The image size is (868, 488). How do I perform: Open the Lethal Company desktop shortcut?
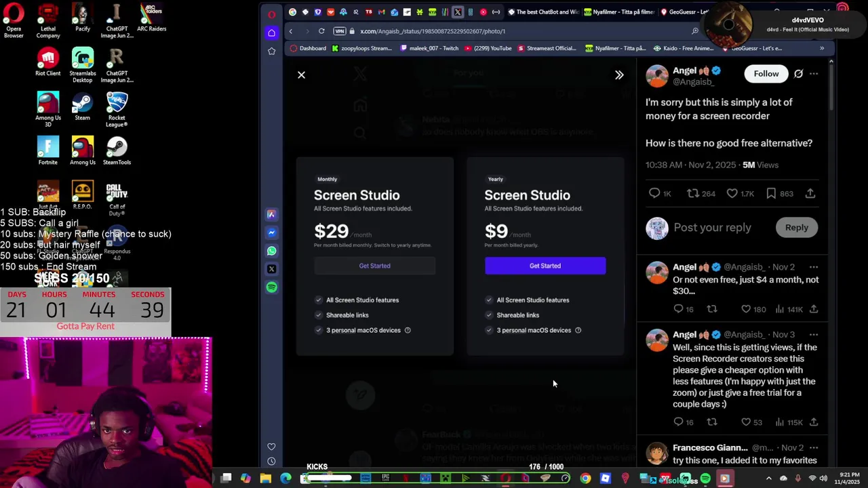coord(47,20)
